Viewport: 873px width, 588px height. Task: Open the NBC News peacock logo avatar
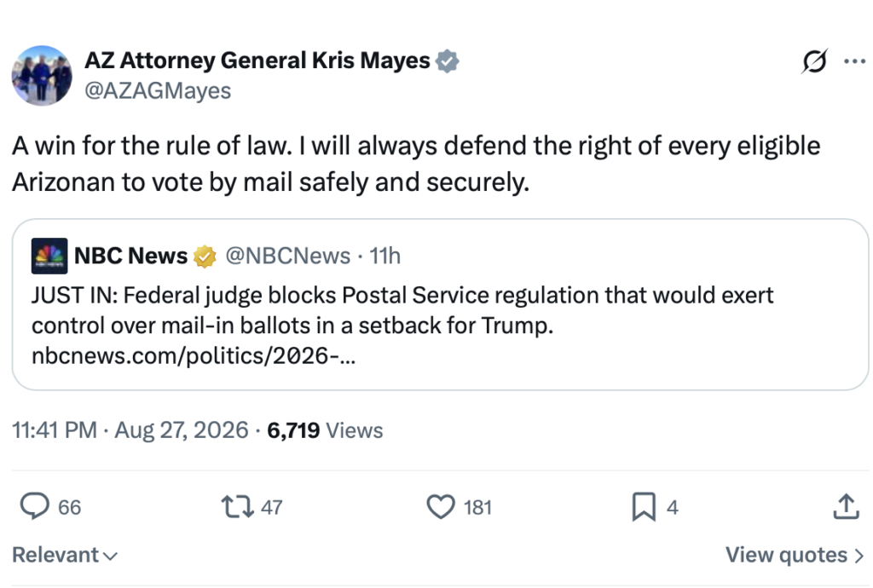click(49, 256)
